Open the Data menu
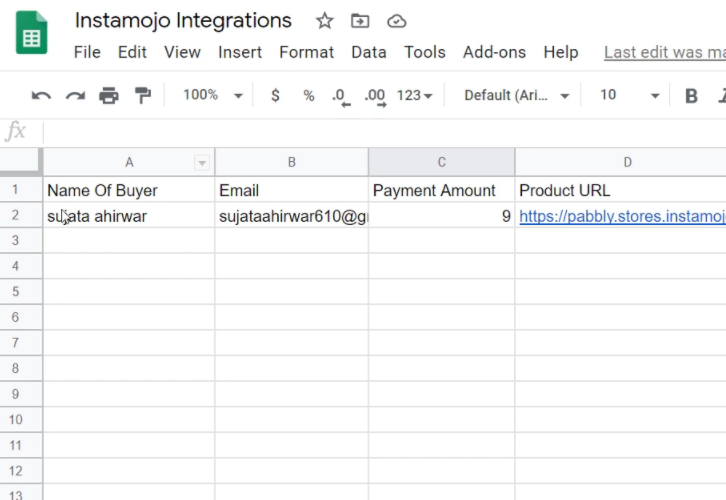The image size is (726, 500). pos(369,52)
